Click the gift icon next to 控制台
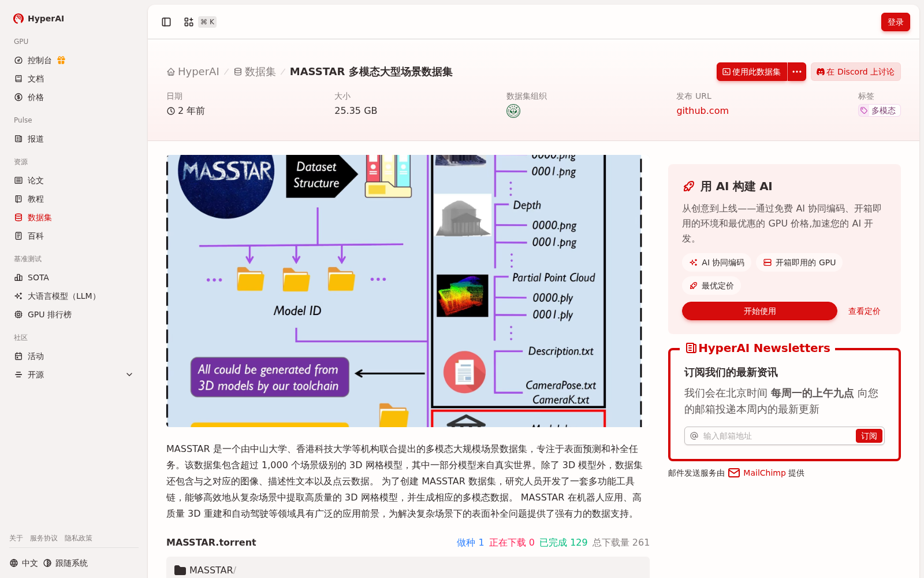924x578 pixels. (61, 60)
